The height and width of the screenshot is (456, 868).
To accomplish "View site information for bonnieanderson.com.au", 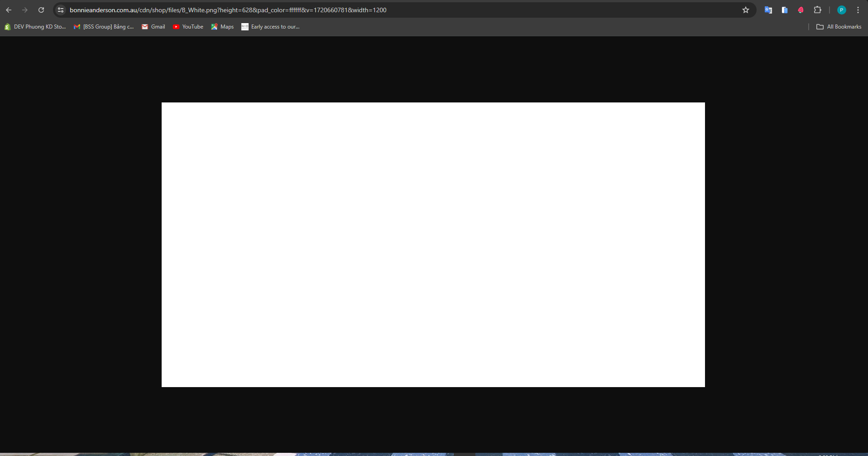I will pyautogui.click(x=61, y=10).
